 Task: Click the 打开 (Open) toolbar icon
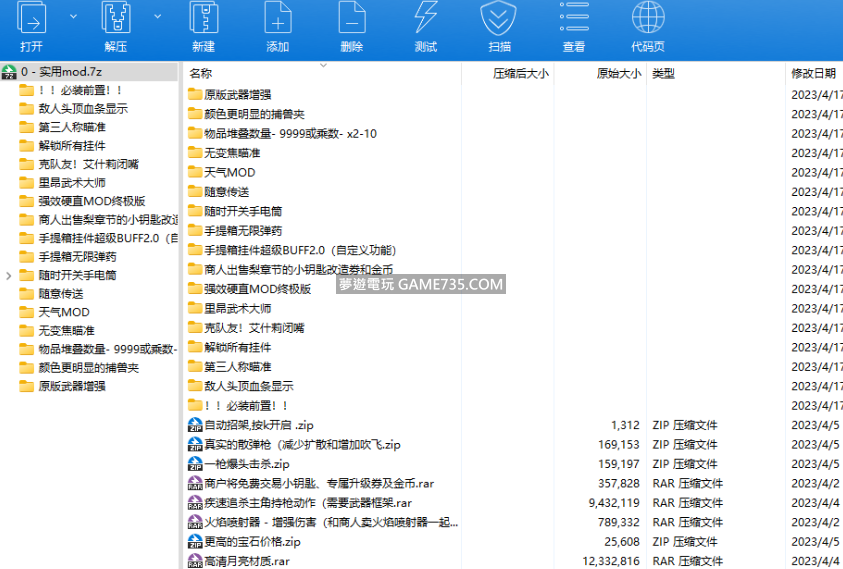pos(31,17)
